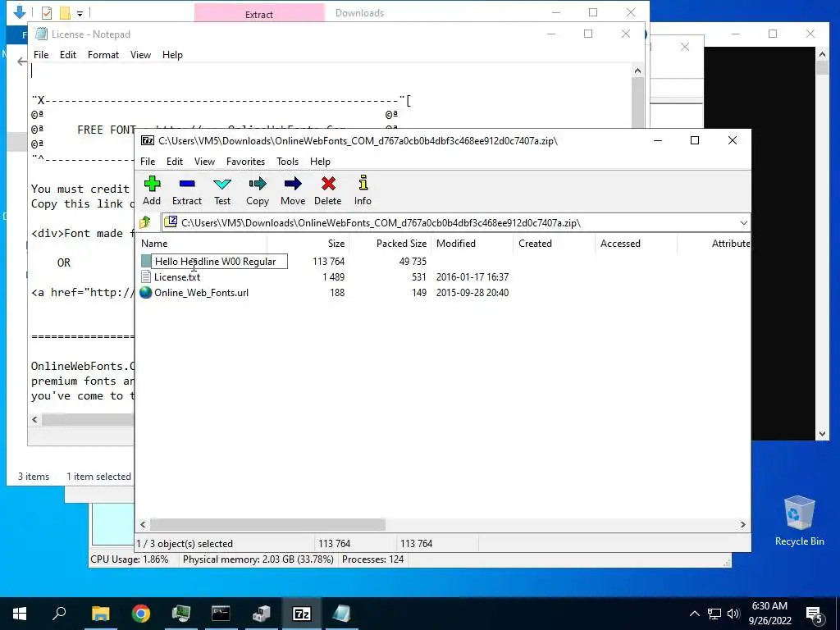Click the Hello Headline W00 Regular rename field

coord(220,262)
